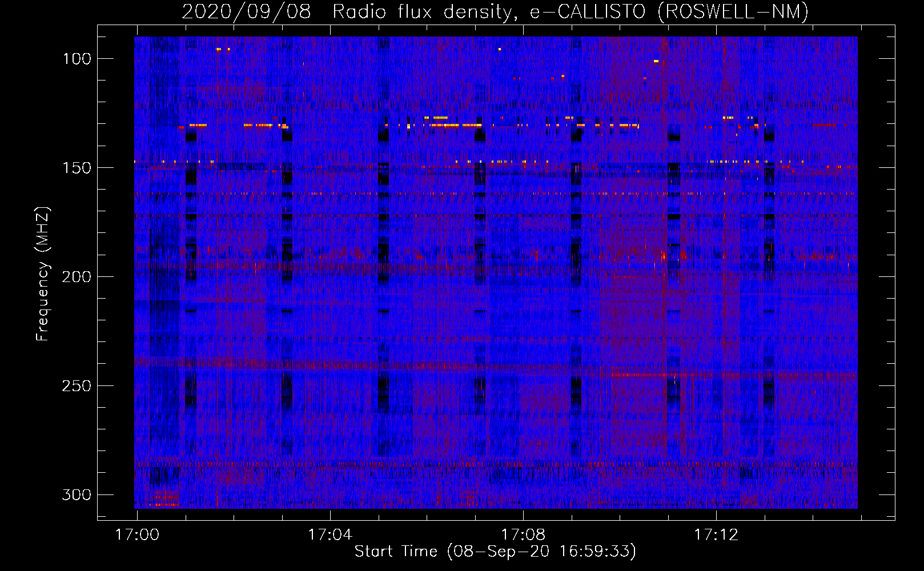Click the 300 frequency tick label

tap(77, 494)
